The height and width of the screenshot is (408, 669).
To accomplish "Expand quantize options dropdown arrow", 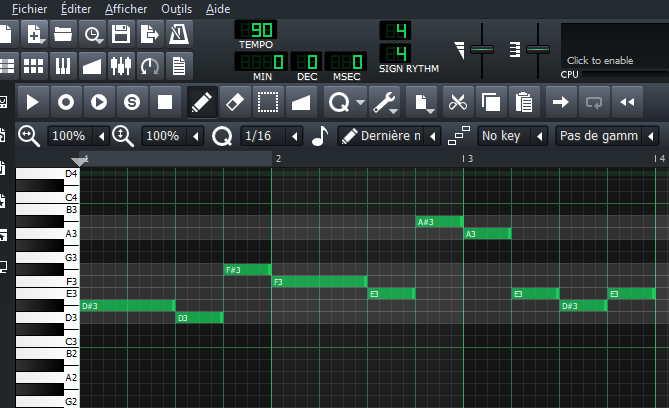I will coord(361,102).
